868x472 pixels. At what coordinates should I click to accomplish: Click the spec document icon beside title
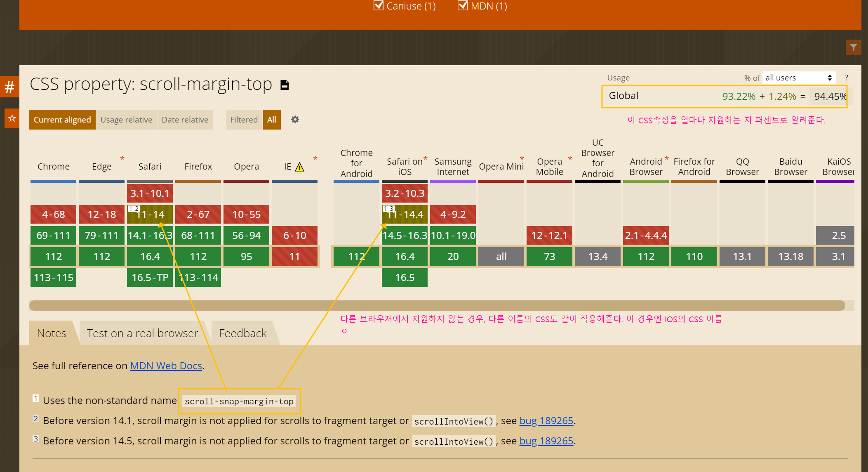tap(285, 85)
